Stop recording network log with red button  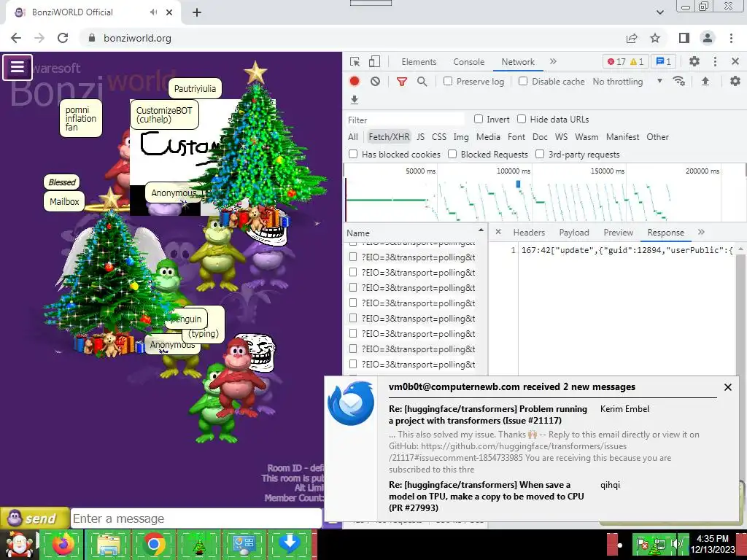click(355, 82)
